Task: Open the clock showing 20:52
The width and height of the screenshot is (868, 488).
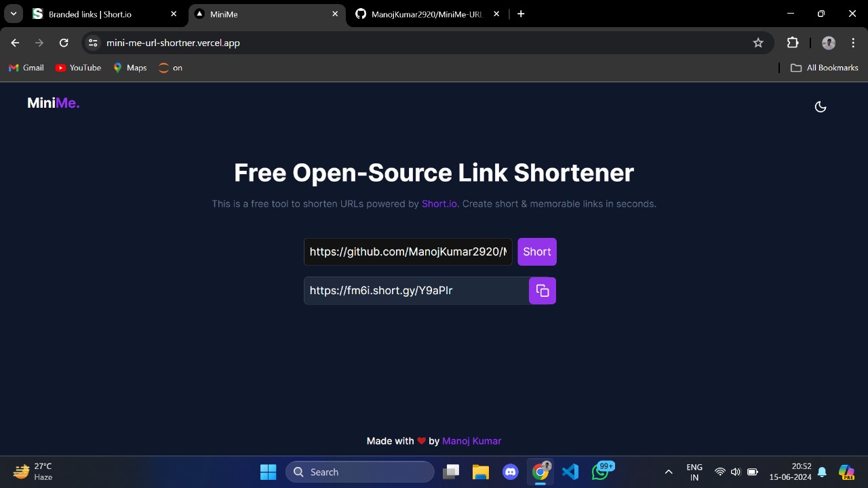Action: point(791,472)
